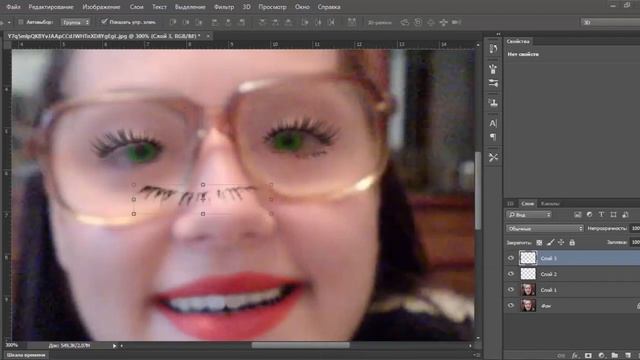Add a layer style with fx icon
This screenshot has height=360, width=640.
(x=575, y=356)
